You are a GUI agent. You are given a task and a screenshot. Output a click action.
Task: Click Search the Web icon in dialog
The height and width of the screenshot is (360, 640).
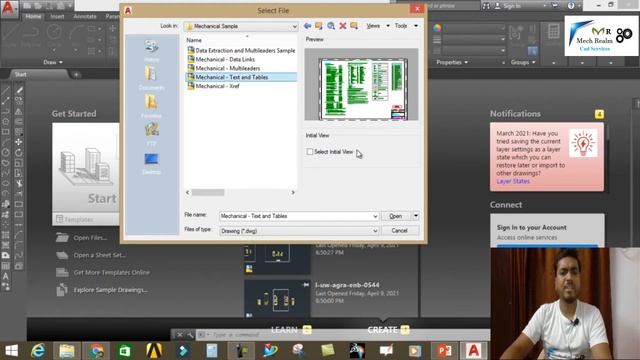[x=331, y=26]
